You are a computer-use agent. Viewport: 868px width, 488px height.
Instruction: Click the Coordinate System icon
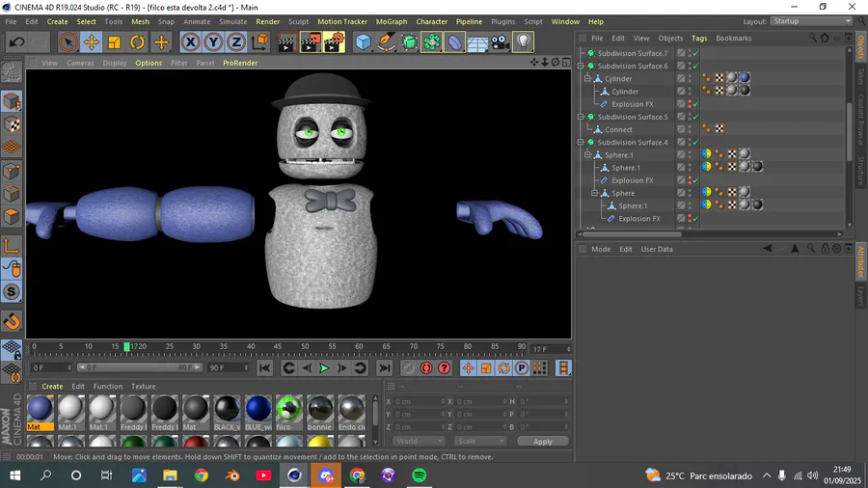(259, 42)
